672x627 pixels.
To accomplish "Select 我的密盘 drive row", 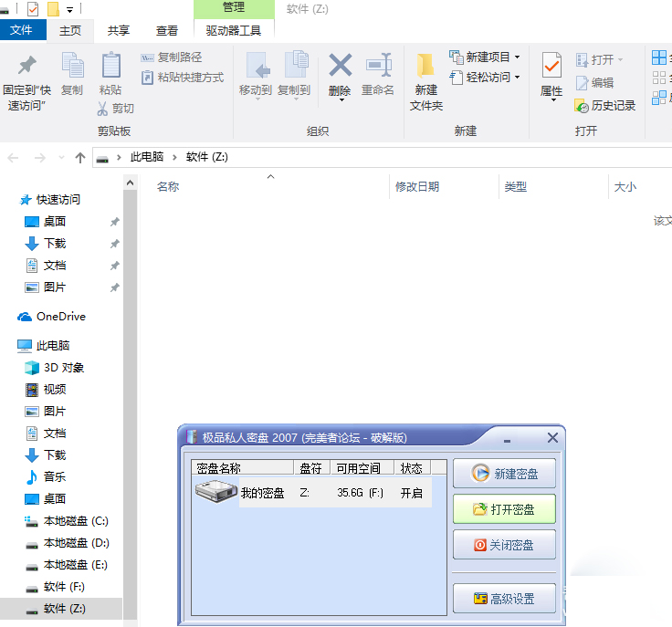I will click(x=313, y=493).
